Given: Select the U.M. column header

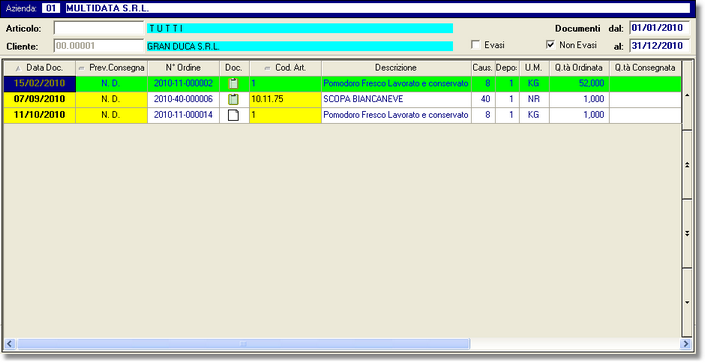Looking at the screenshot, I should tap(534, 68).
